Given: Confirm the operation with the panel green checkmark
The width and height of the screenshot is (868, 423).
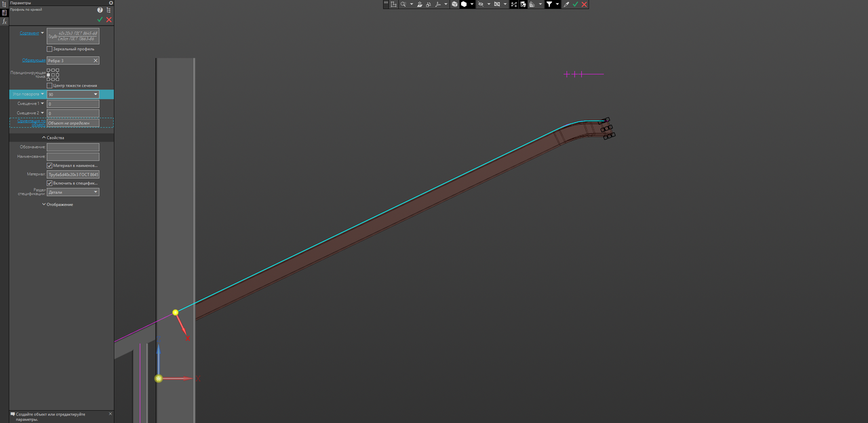Looking at the screenshot, I should click(x=100, y=20).
